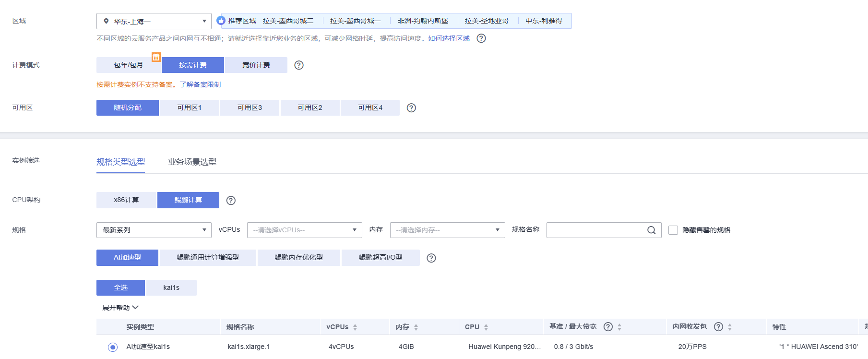
Task: Open help icon next to 如何选择区域
Action: [x=481, y=38]
